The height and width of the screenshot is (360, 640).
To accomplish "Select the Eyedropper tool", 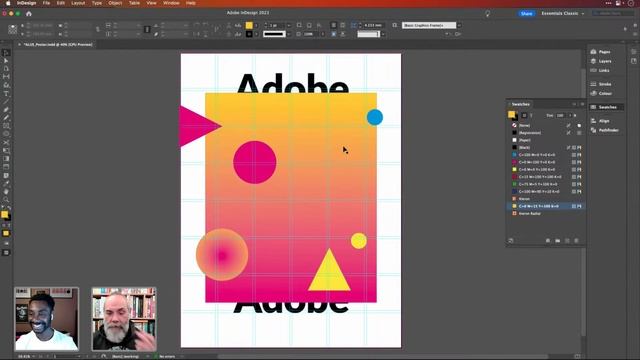I will 6,184.
